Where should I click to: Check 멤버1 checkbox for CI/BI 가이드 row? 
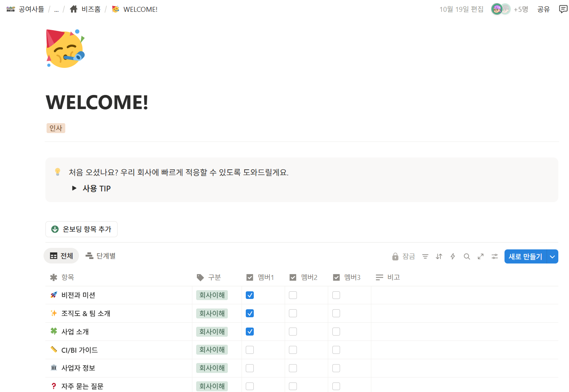pos(250,350)
